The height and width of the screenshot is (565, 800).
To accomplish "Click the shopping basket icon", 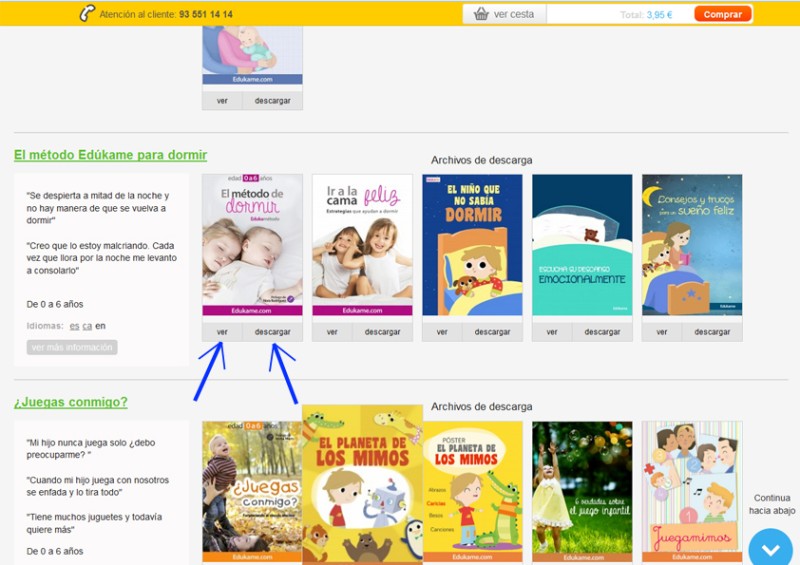I will pos(481,14).
